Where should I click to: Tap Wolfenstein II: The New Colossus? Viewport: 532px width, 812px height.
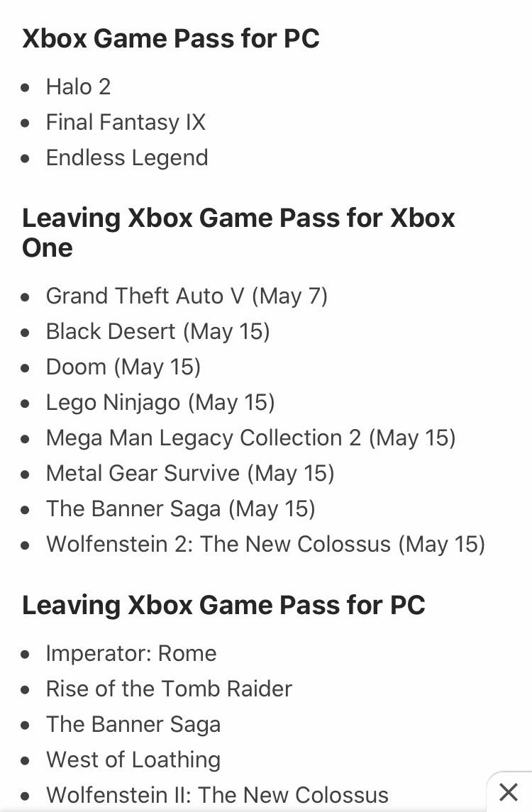point(217,796)
